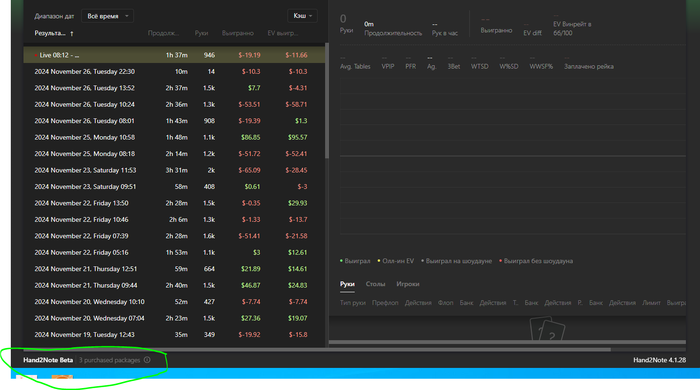This screenshot has height=390, width=700.
Task: Switch to the Игроки tab
Action: coord(408,284)
